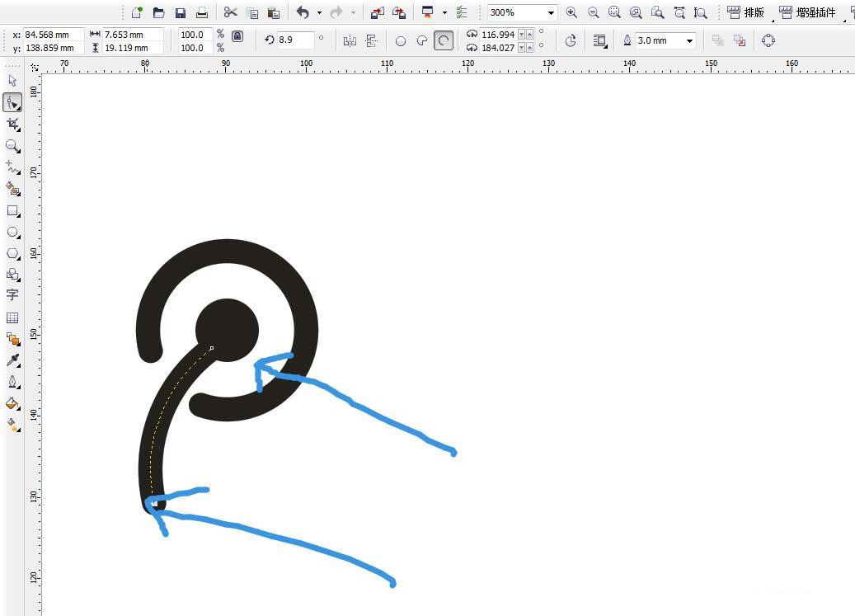Viewport: 855px width, 616px height.
Task: Click the Cut scissors icon
Action: tap(230, 12)
